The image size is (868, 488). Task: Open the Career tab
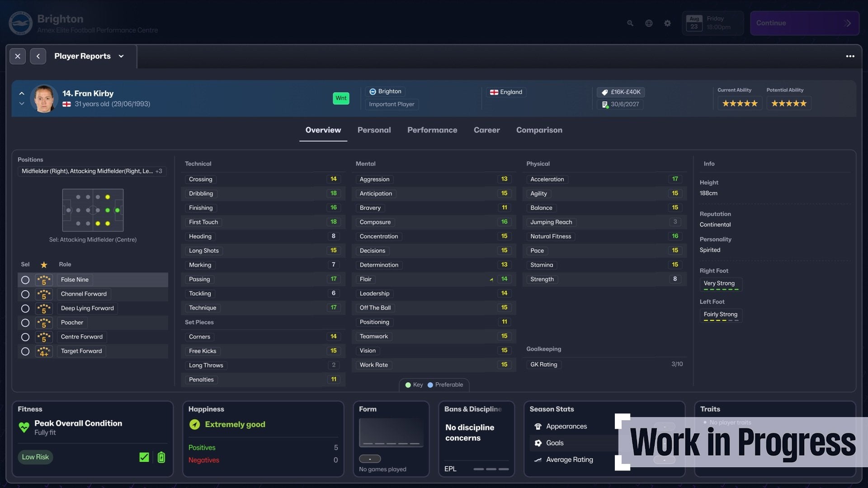486,130
